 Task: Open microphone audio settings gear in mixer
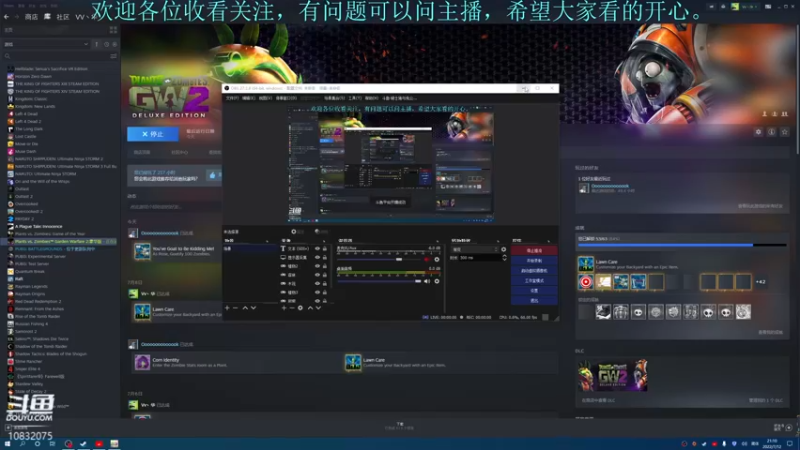[x=437, y=260]
